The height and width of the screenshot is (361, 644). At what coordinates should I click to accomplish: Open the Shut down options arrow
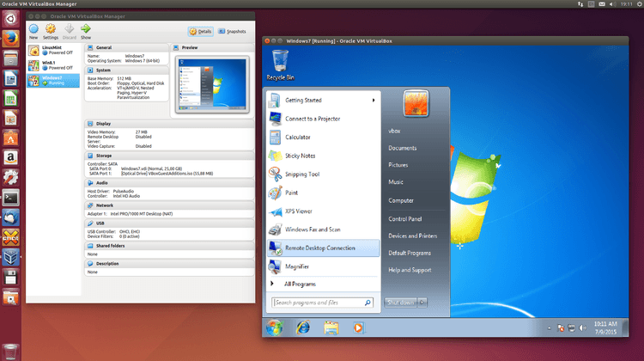tap(422, 303)
